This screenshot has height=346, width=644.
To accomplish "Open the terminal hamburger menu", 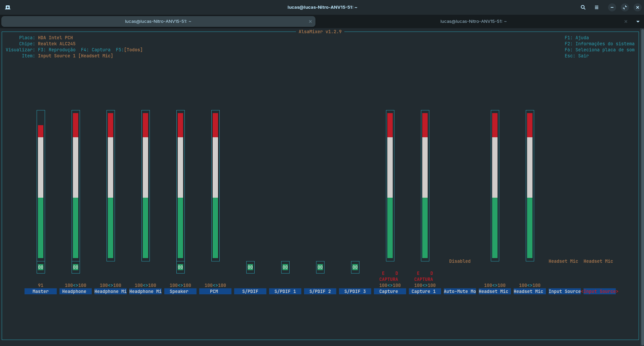I will pyautogui.click(x=597, y=7).
